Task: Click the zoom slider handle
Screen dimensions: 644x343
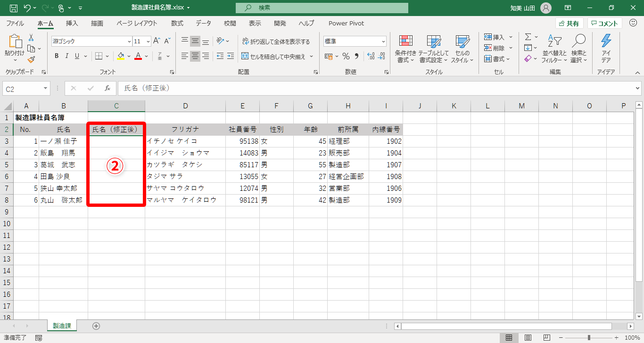Action: 589,338
